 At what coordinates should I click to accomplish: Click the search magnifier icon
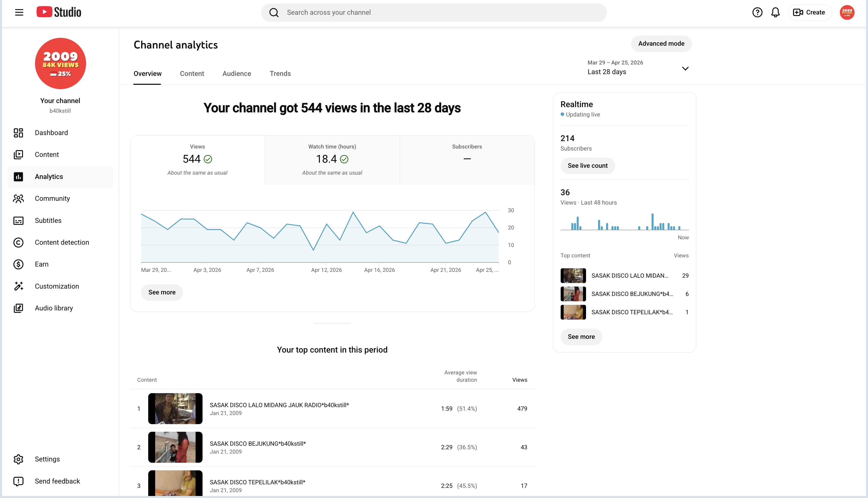click(x=274, y=13)
